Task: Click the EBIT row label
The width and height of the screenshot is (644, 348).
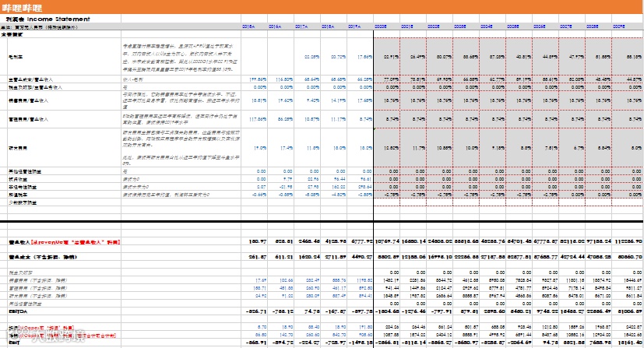Action: tap(14, 343)
